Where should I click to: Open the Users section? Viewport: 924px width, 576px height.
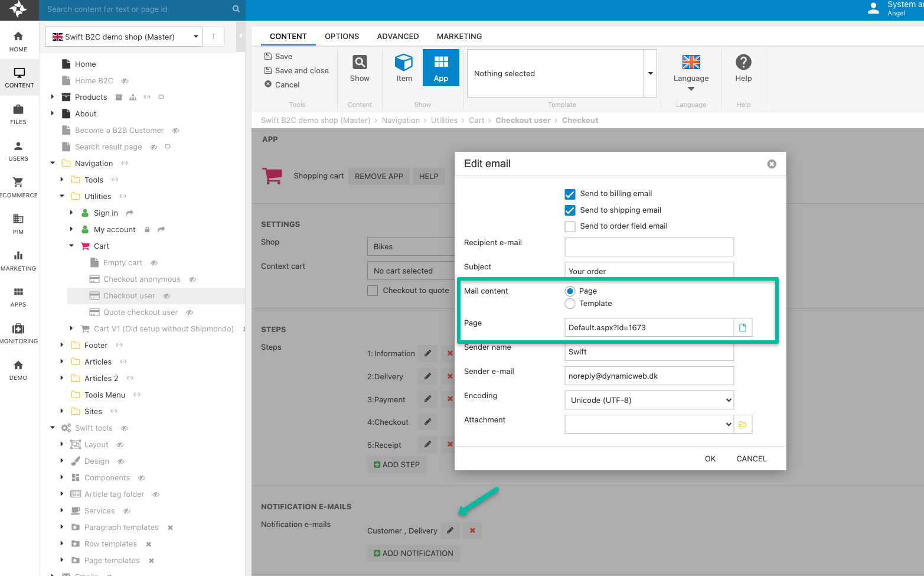point(18,151)
